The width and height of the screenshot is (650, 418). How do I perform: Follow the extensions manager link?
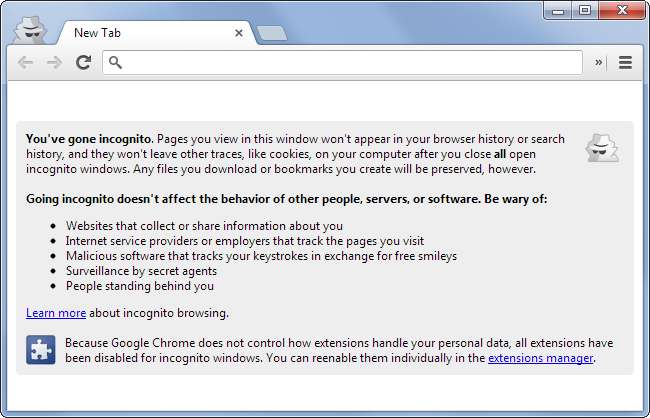pyautogui.click(x=540, y=358)
